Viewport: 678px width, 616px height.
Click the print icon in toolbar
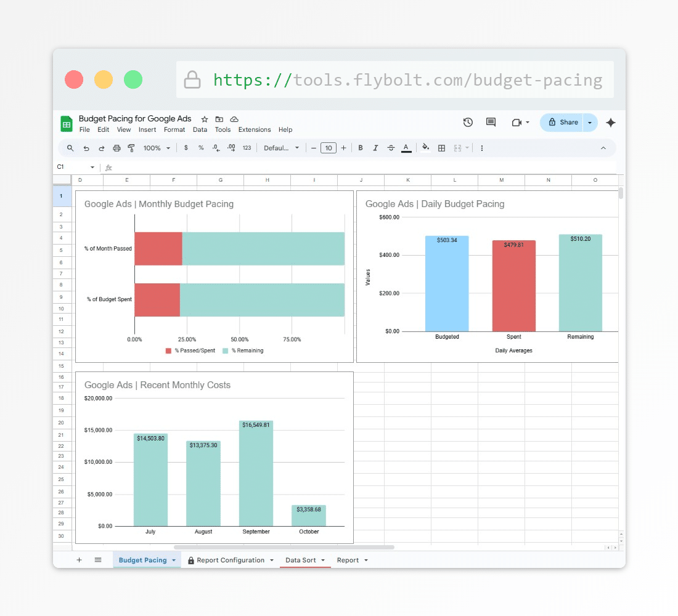pos(116,148)
